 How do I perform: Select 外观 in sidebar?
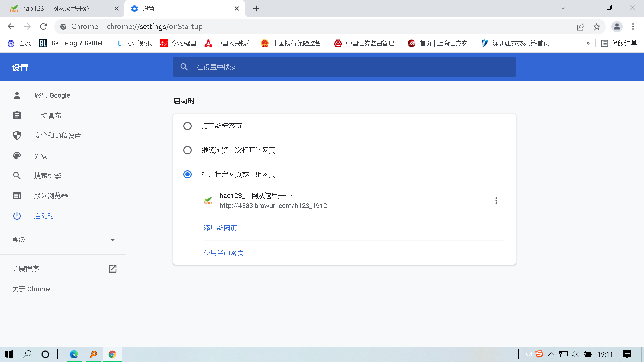[x=41, y=156]
